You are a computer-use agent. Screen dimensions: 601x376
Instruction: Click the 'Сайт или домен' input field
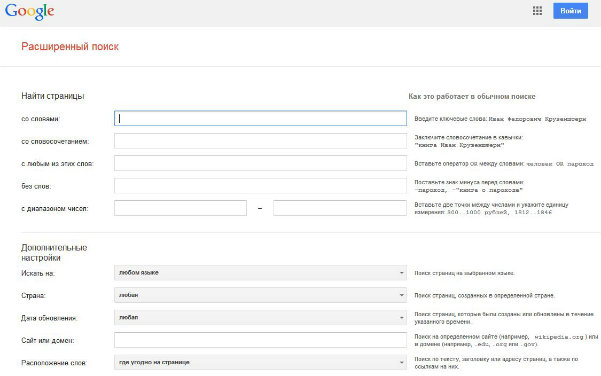click(x=260, y=340)
